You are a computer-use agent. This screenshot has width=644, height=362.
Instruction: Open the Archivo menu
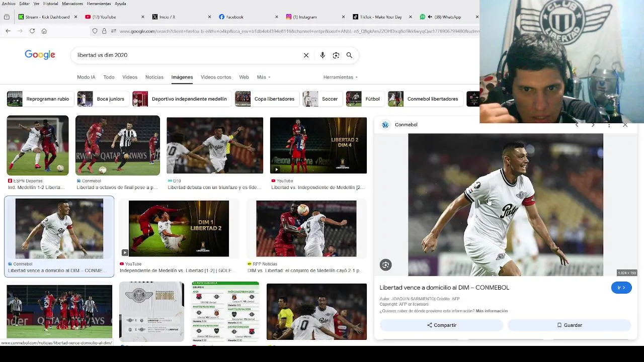click(x=9, y=4)
